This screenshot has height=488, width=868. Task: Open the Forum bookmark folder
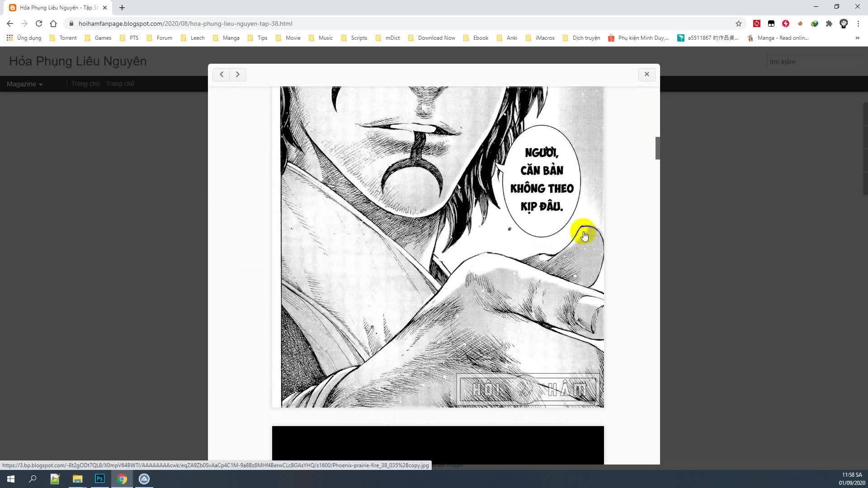click(159, 38)
